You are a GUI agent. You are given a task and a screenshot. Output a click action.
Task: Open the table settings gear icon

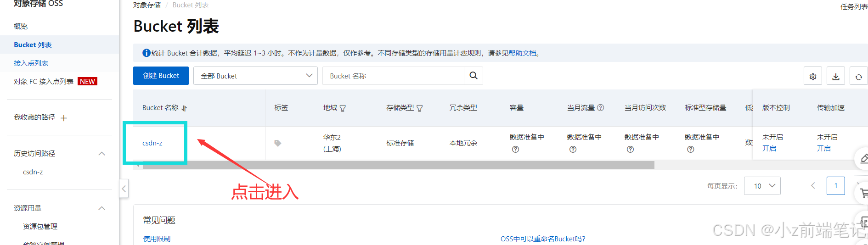pos(813,77)
